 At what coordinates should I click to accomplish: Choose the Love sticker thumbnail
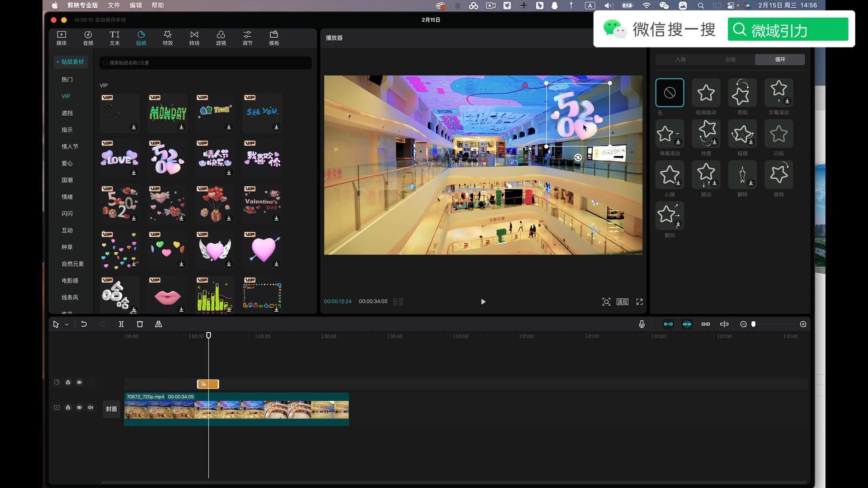coord(119,158)
